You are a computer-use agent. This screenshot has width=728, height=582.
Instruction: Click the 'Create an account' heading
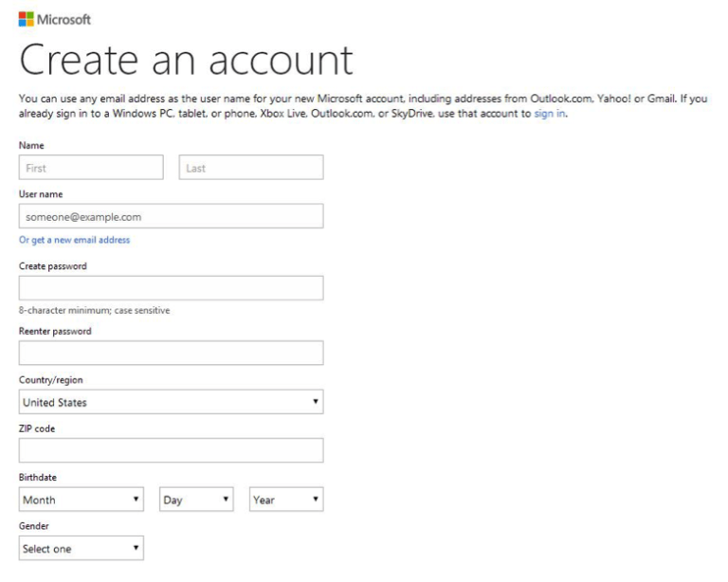tap(186, 61)
